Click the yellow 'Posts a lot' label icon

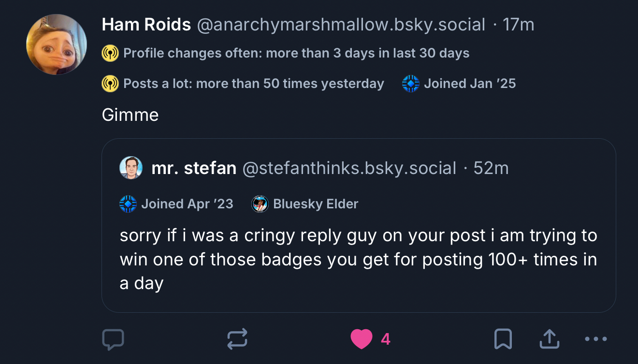click(x=110, y=84)
